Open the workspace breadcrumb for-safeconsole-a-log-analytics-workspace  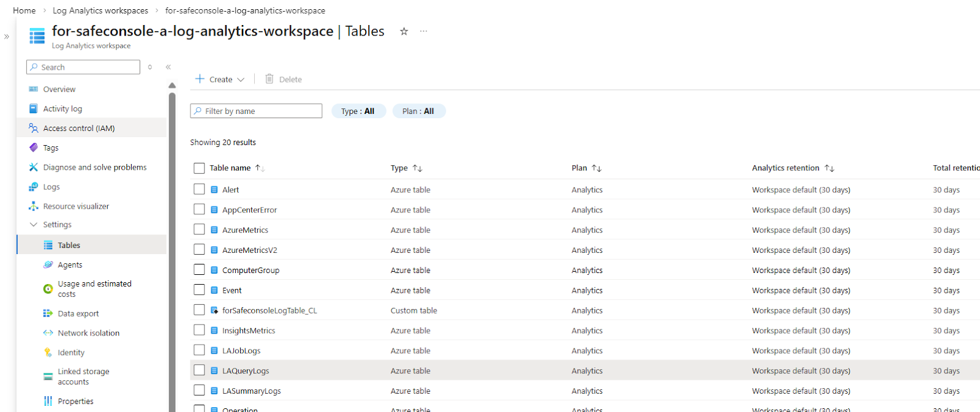tap(245, 10)
